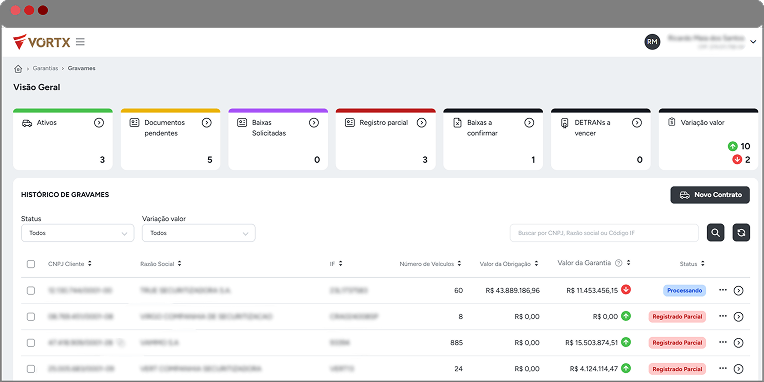The width and height of the screenshot is (764, 382).
Task: Click the CNPJ search input field
Action: tap(604, 233)
